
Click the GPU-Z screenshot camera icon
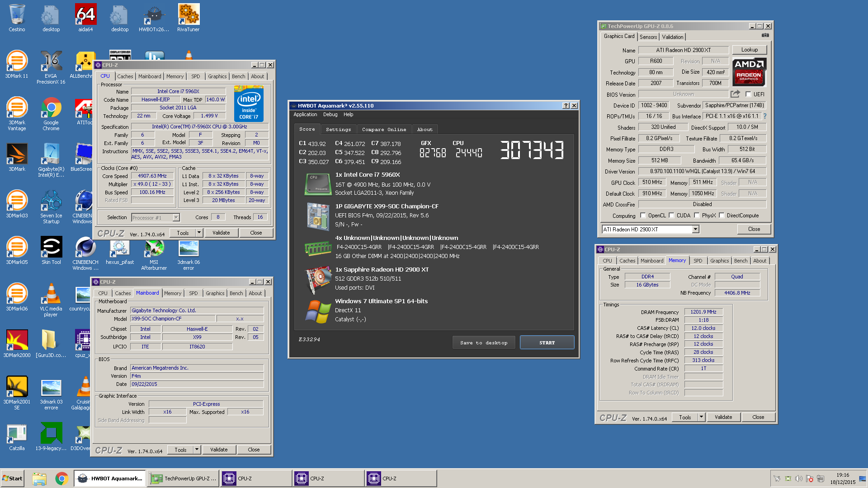click(x=765, y=35)
